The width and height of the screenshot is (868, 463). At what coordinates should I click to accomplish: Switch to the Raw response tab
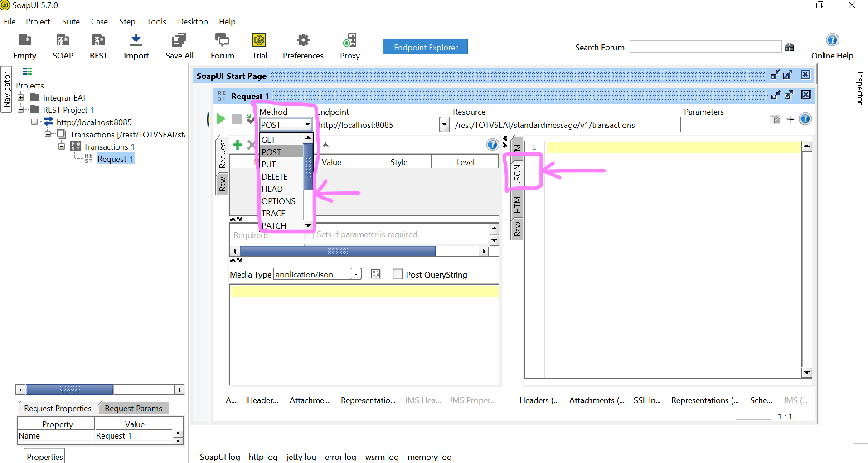pos(517,229)
